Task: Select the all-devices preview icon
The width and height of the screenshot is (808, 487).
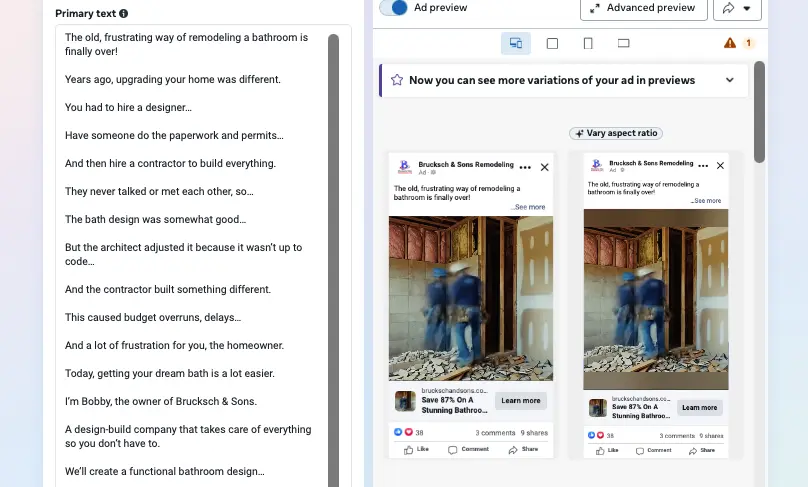Action: pyautogui.click(x=516, y=43)
